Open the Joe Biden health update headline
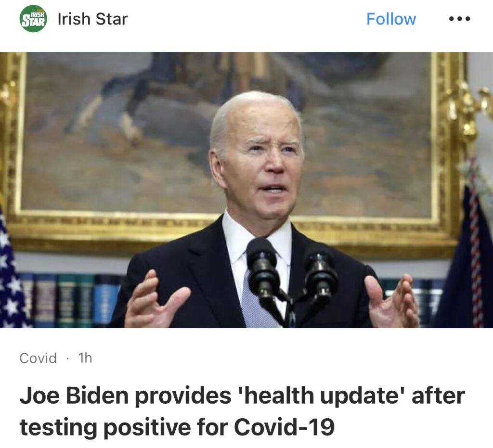The height and width of the screenshot is (448, 493). point(242,411)
